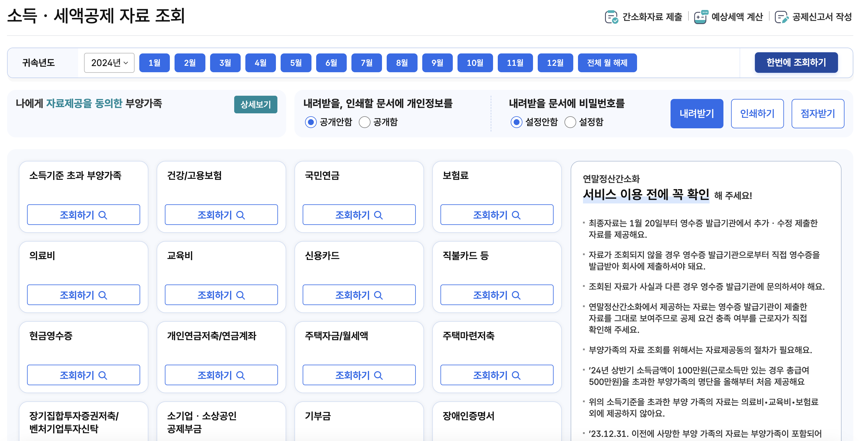
Task: Click the 내려받기 download button
Action: [x=697, y=114]
